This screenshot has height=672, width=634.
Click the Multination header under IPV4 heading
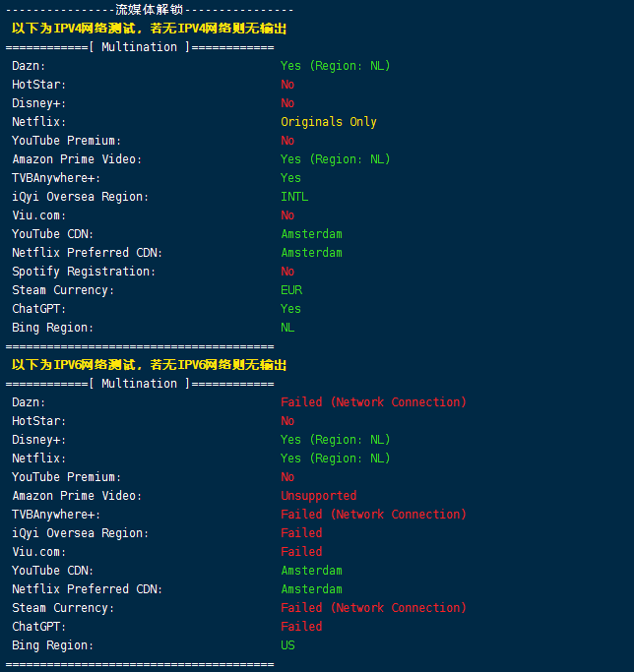point(139,47)
